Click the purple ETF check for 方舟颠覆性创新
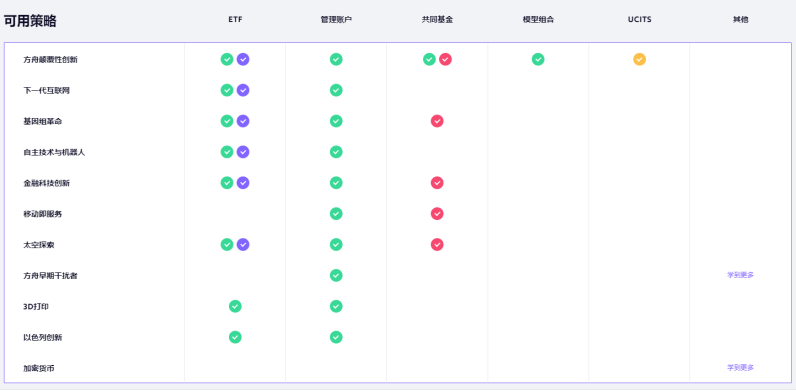 point(243,59)
